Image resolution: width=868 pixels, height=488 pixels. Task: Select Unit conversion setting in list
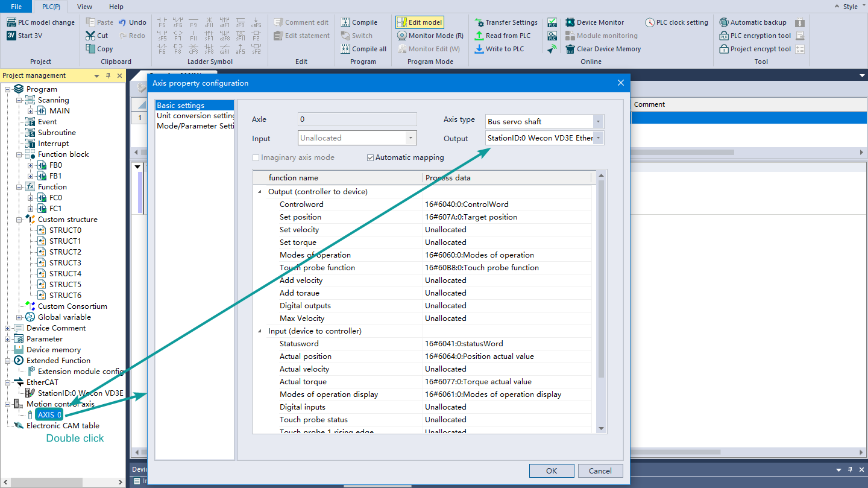point(195,116)
